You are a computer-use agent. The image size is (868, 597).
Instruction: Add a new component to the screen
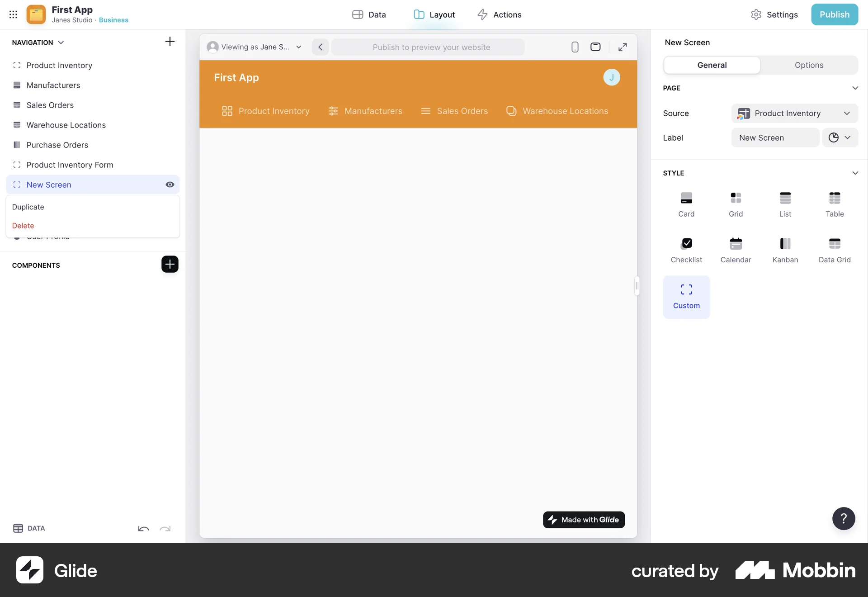click(x=170, y=264)
